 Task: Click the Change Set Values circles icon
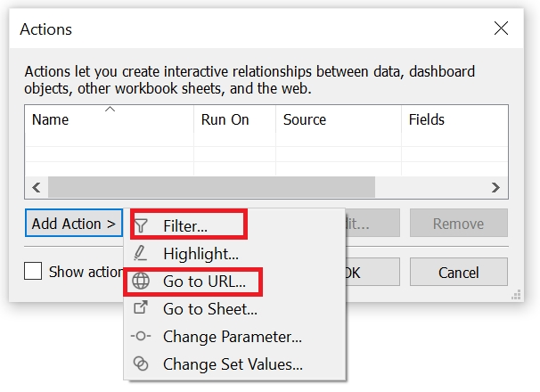coord(141,363)
